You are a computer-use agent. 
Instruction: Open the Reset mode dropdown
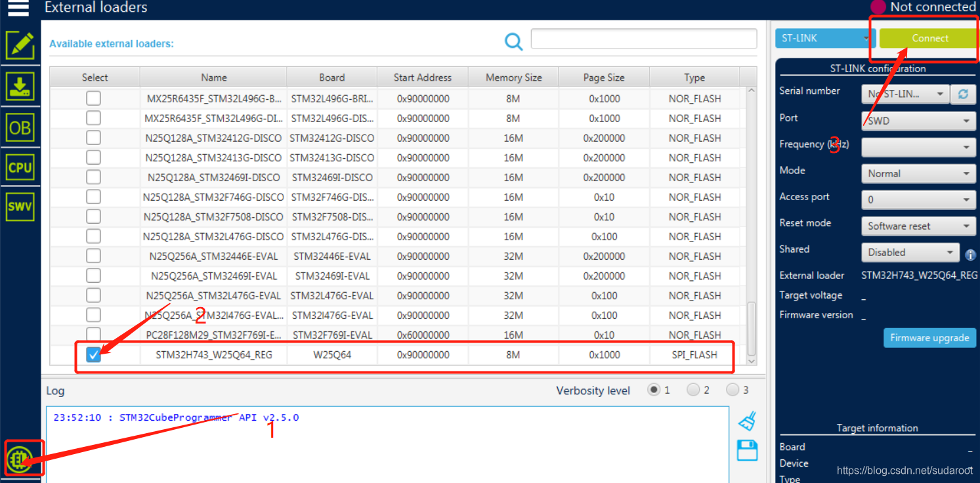click(x=918, y=226)
